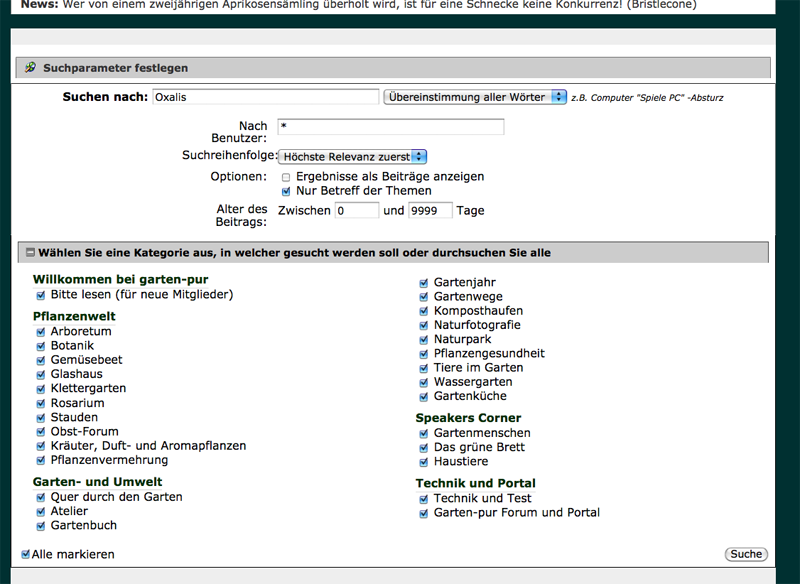Focus the Nach Benutzer input field

[390, 127]
